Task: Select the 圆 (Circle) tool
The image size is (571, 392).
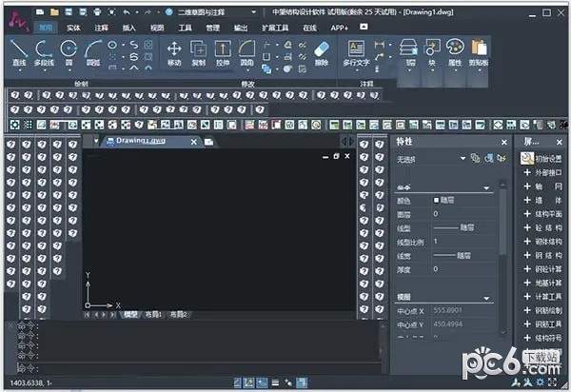Action: click(x=69, y=51)
